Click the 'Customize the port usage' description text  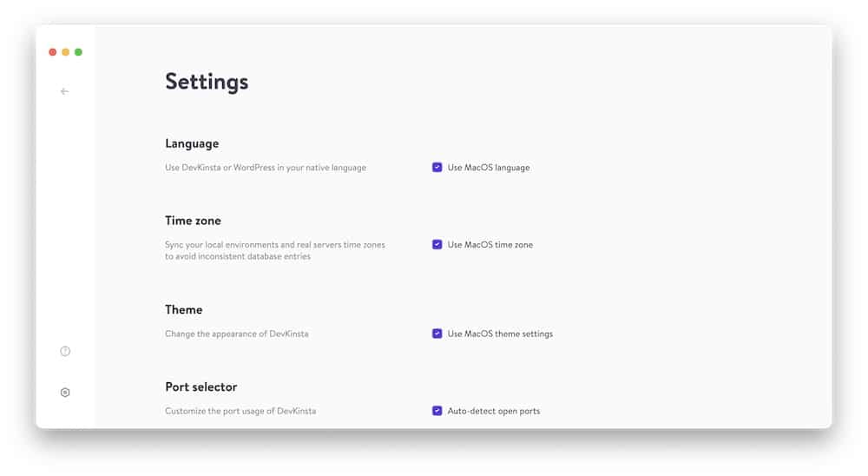coord(240,411)
